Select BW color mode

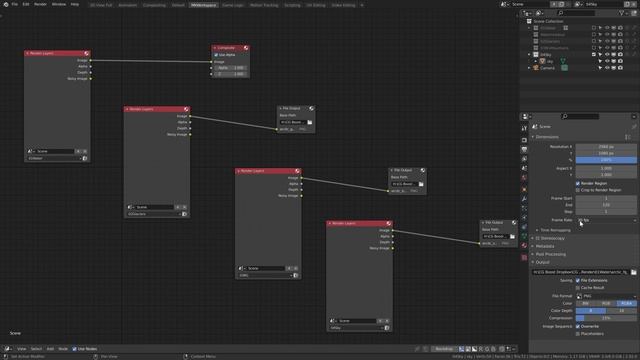(586, 304)
